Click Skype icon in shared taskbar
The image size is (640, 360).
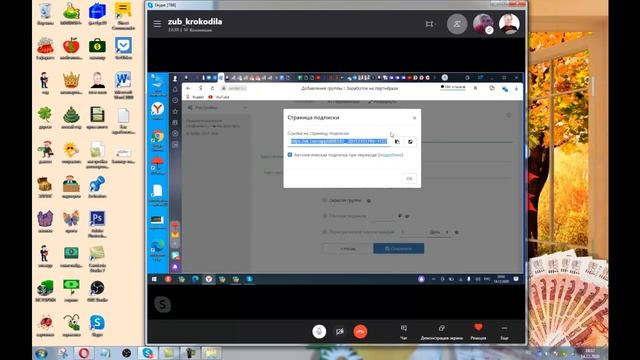pyautogui.click(x=249, y=279)
